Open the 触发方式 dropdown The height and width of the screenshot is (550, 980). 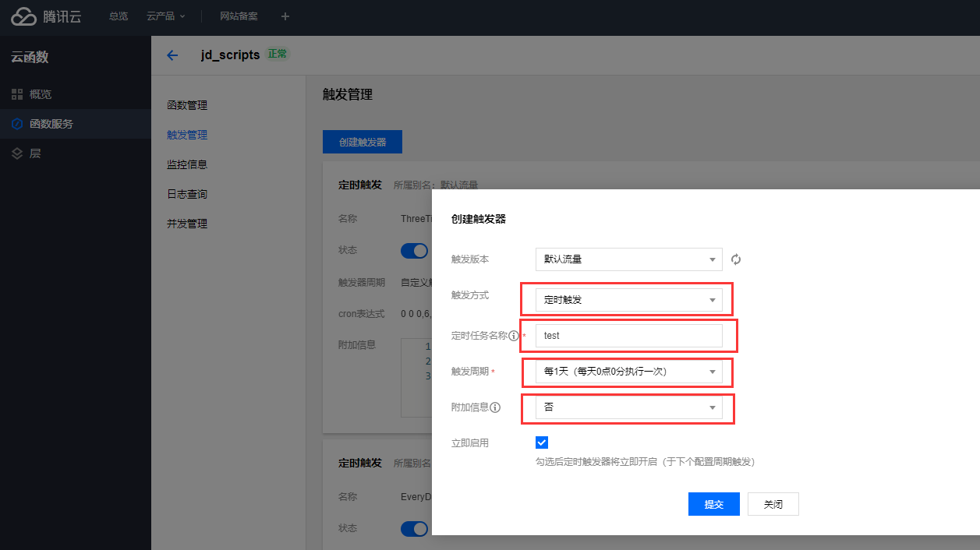628,300
